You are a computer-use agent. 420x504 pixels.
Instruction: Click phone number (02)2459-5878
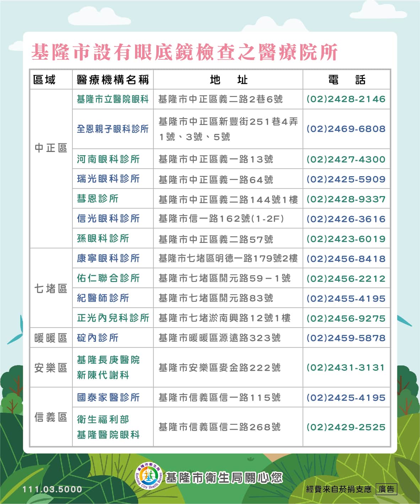pyautogui.click(x=346, y=338)
